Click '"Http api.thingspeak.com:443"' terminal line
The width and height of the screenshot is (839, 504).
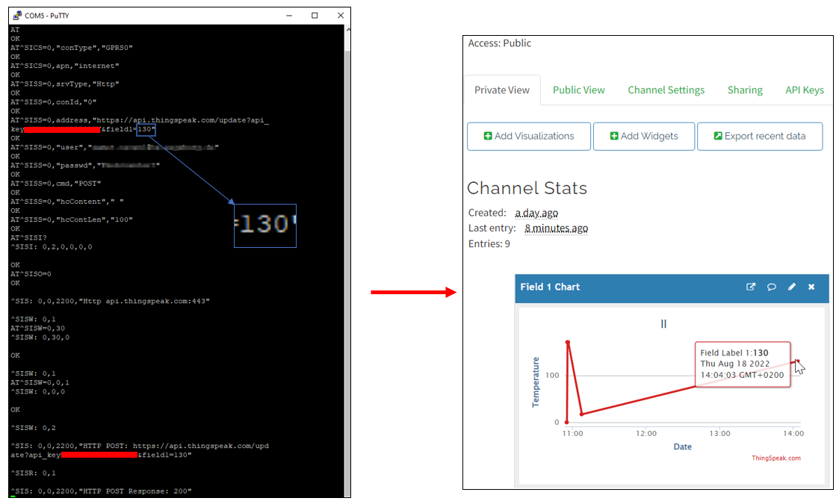click(x=111, y=301)
